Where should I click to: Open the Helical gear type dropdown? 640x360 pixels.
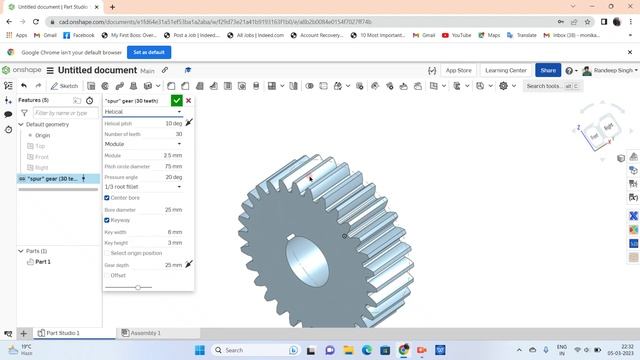click(143, 112)
